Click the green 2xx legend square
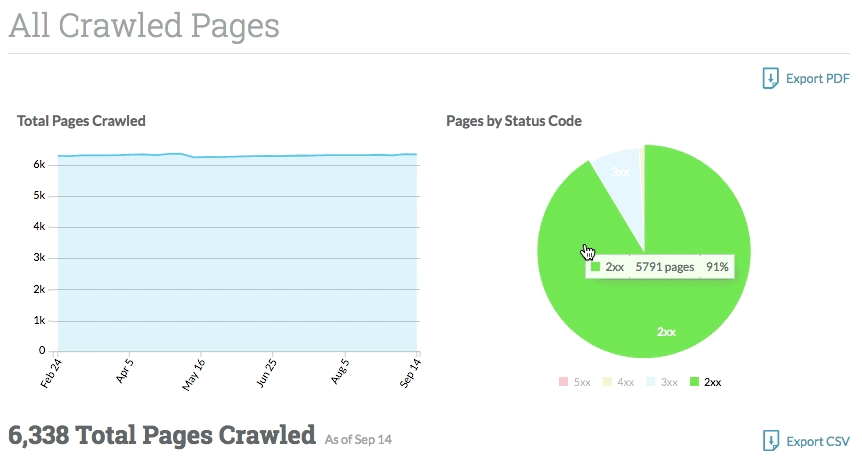 [x=695, y=382]
